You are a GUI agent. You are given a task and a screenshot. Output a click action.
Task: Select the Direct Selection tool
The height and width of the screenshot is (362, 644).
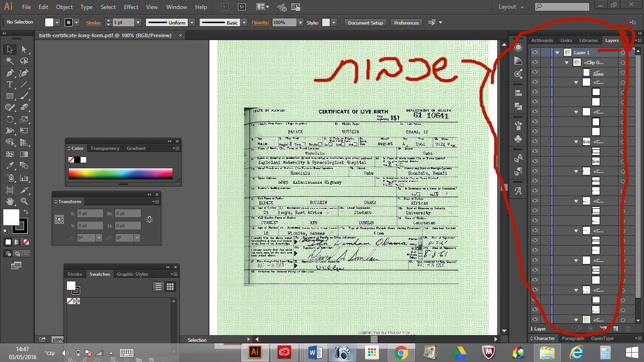24,49
